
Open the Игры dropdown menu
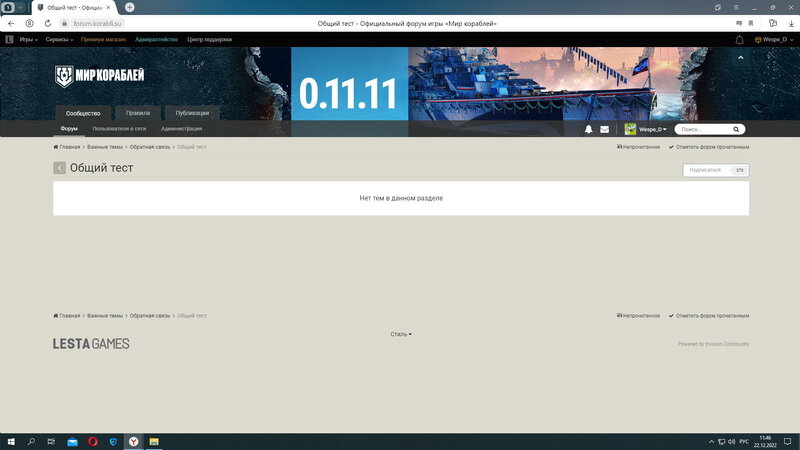point(29,39)
